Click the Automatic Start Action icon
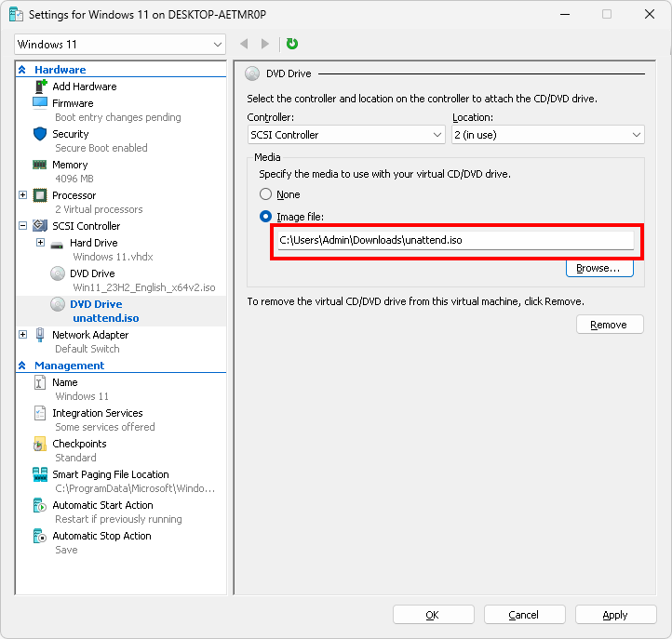This screenshot has height=639, width=672. tap(39, 505)
